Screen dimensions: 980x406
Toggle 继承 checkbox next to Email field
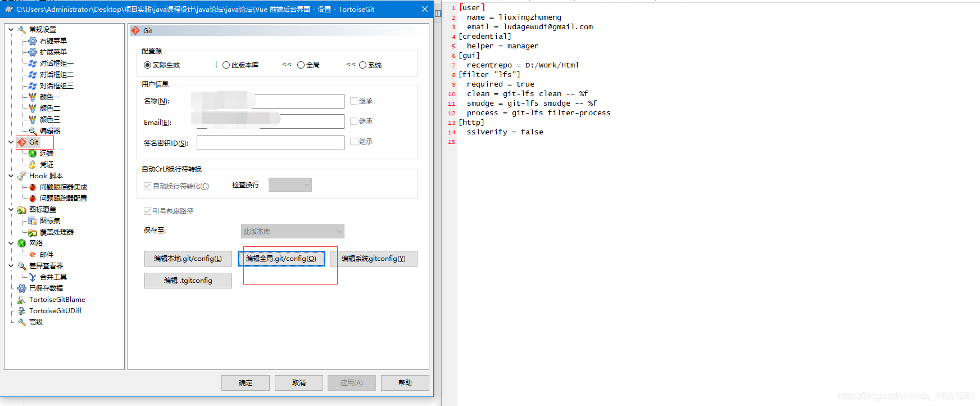353,121
